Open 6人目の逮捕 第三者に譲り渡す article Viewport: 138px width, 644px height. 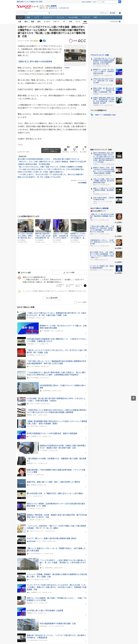(x=56, y=399)
